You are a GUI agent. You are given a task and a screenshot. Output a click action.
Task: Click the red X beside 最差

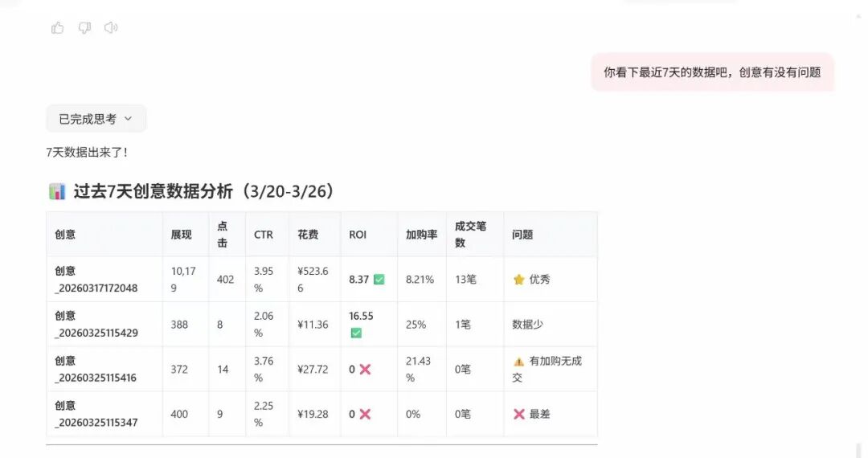(519, 415)
